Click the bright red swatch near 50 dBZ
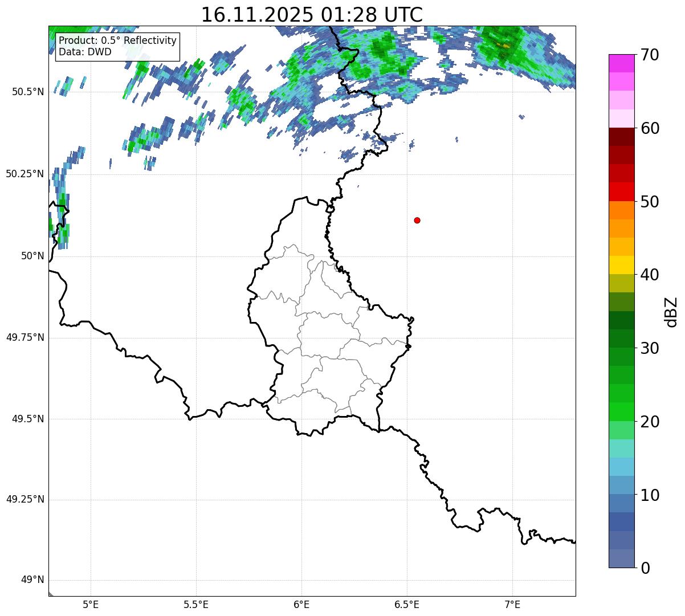Screen dimensions: 685x616 (x=621, y=191)
